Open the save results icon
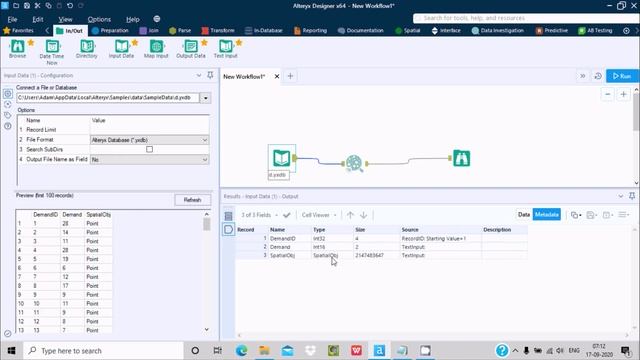 tap(591, 215)
